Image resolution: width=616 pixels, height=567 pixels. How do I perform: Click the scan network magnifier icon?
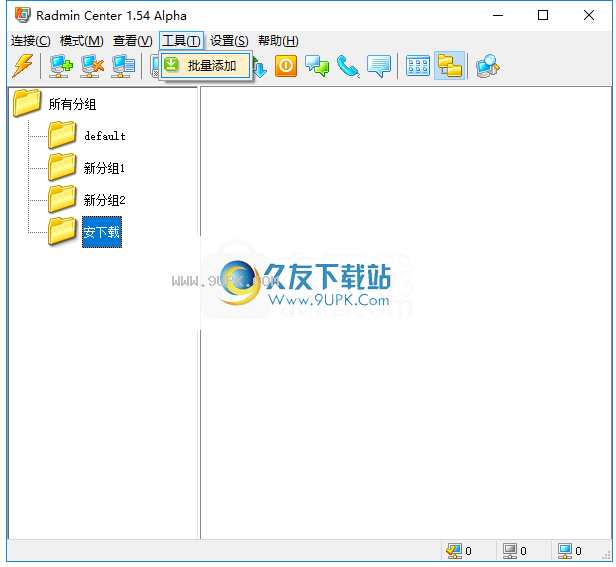point(487,66)
